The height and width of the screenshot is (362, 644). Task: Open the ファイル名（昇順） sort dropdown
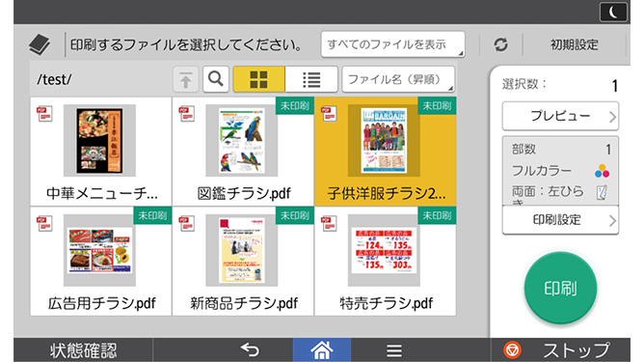[398, 79]
